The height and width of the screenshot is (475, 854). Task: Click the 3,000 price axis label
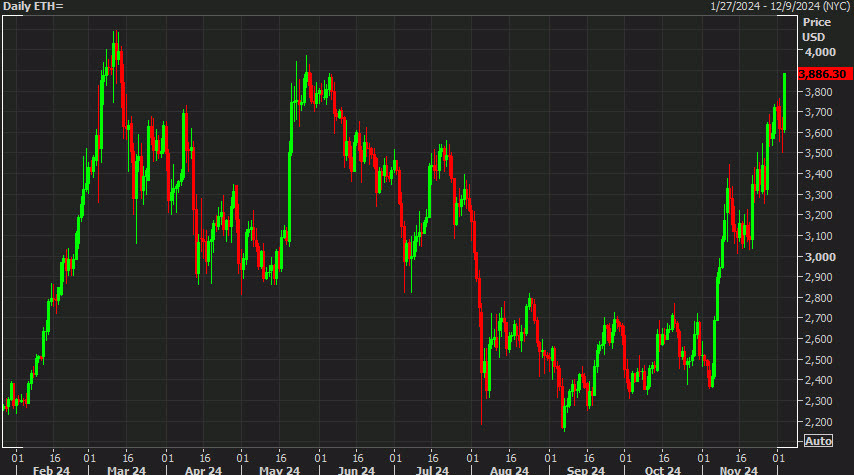pos(820,257)
